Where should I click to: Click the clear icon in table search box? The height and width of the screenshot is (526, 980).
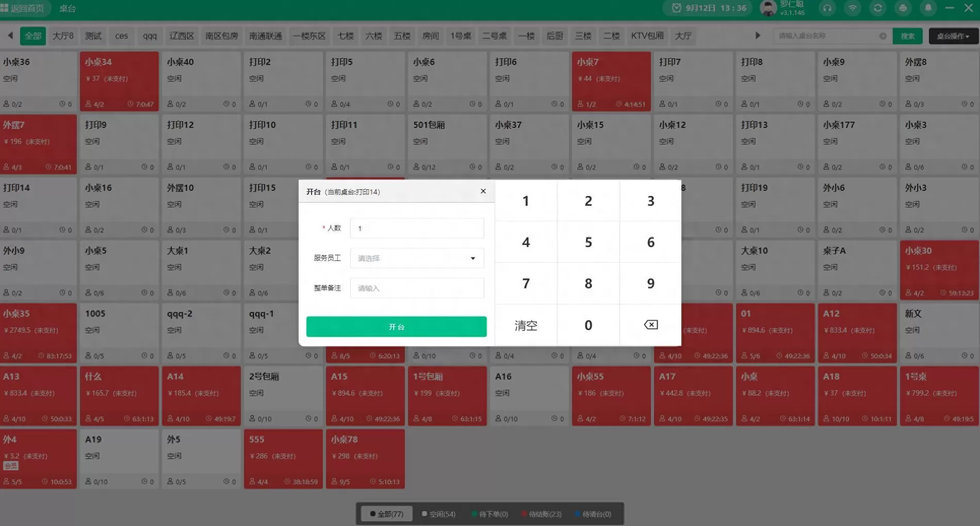(x=883, y=36)
